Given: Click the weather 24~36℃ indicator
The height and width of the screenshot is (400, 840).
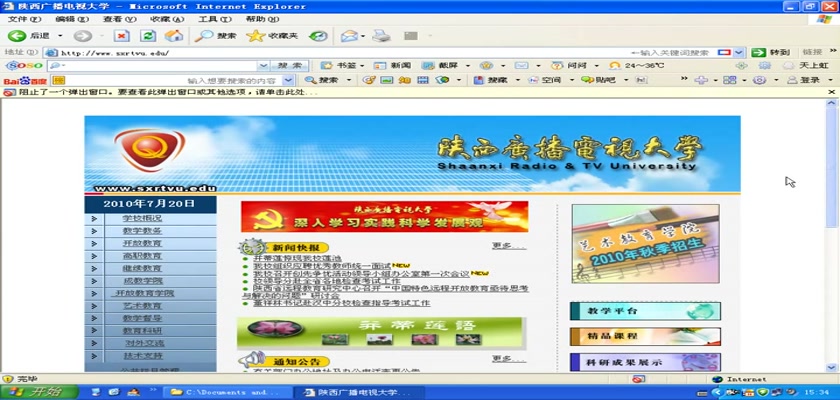Looking at the screenshot, I should click(x=638, y=65).
